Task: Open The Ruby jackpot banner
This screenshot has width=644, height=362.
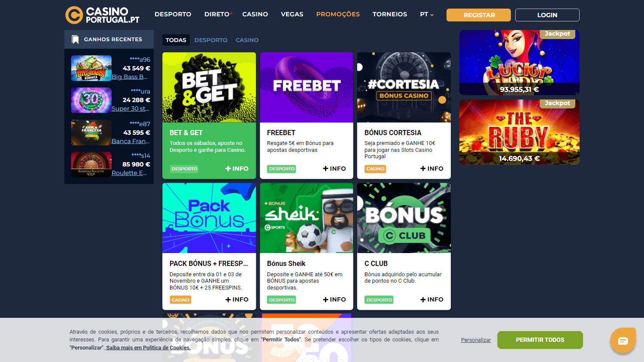Action: tap(519, 132)
